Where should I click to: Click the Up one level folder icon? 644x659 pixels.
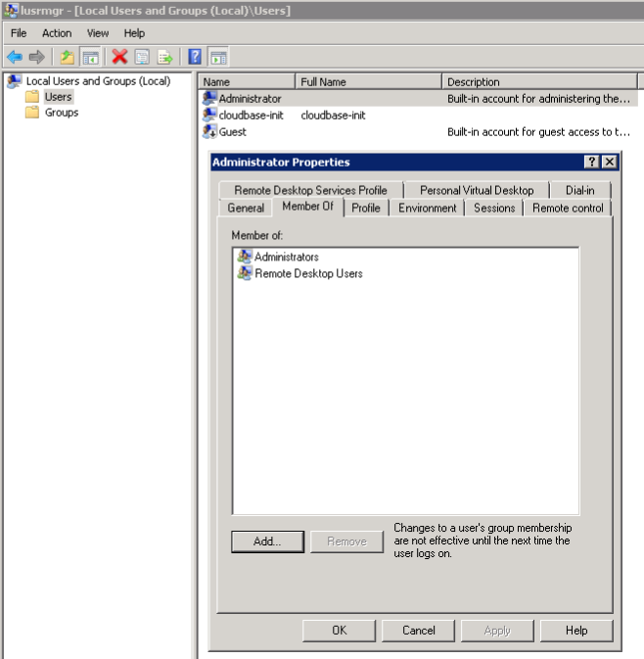67,57
